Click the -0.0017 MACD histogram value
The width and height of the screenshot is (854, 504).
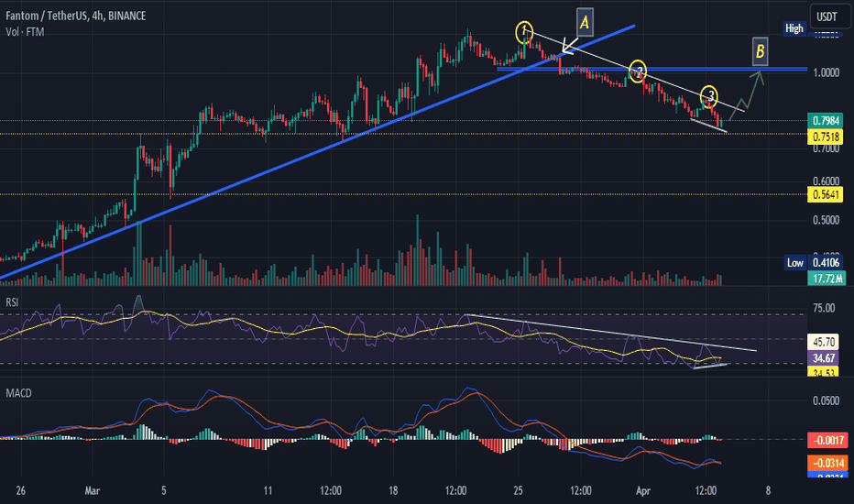[827, 440]
